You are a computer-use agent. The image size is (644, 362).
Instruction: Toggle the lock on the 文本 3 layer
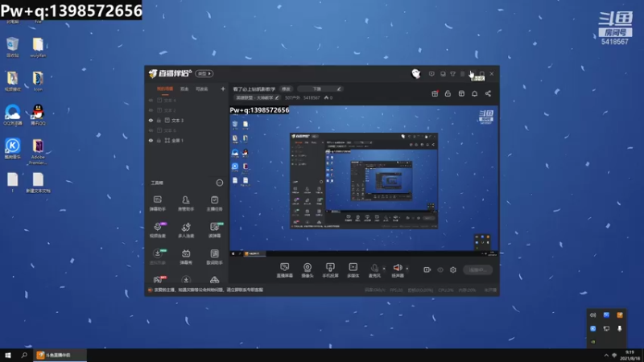click(x=159, y=120)
